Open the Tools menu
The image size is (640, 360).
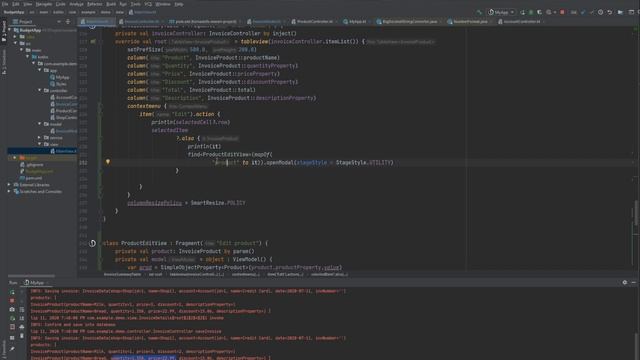(136, 4)
